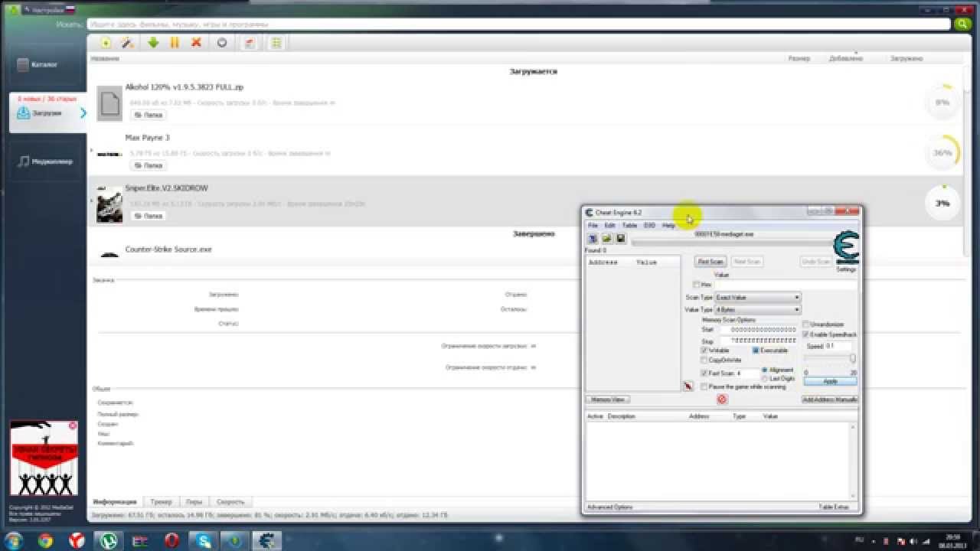Open the D3D menu in Cheat Engine

point(649,226)
